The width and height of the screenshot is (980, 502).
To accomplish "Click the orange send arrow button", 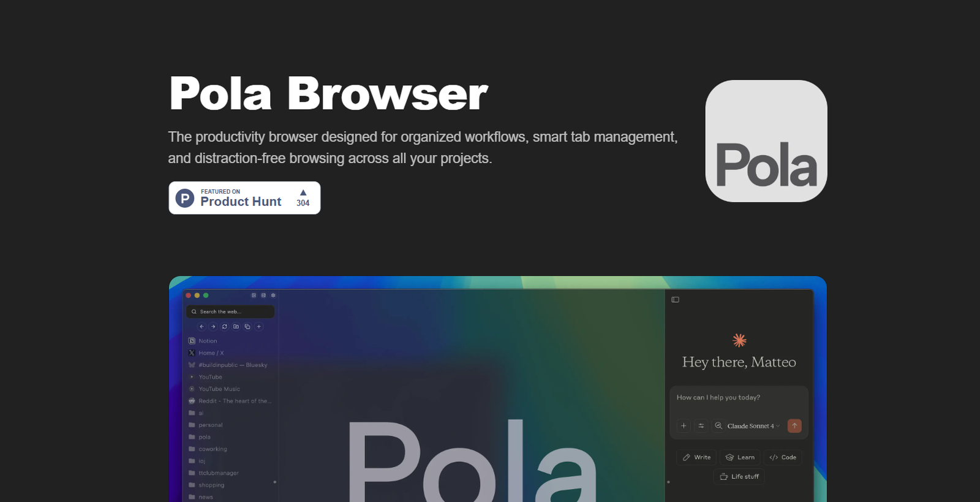I will (794, 425).
